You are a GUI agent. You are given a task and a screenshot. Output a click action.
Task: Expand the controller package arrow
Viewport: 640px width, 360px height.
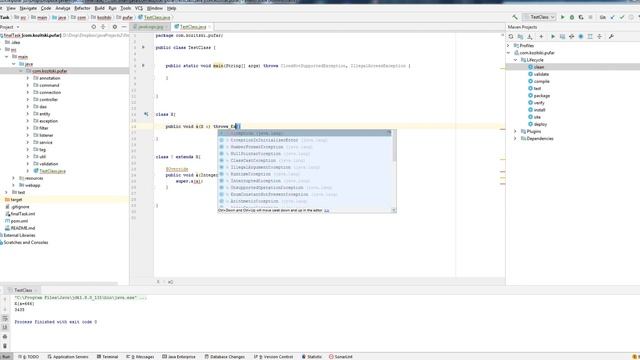pyautogui.click(x=28, y=100)
